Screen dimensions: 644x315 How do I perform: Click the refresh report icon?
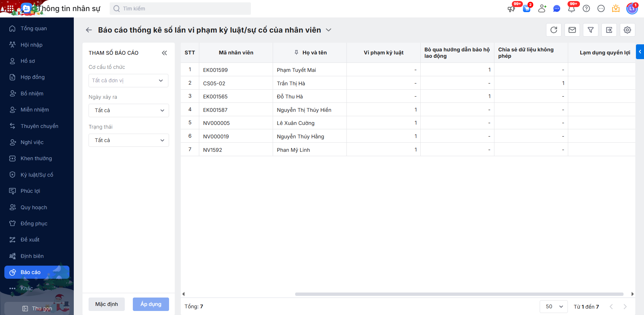point(554,30)
